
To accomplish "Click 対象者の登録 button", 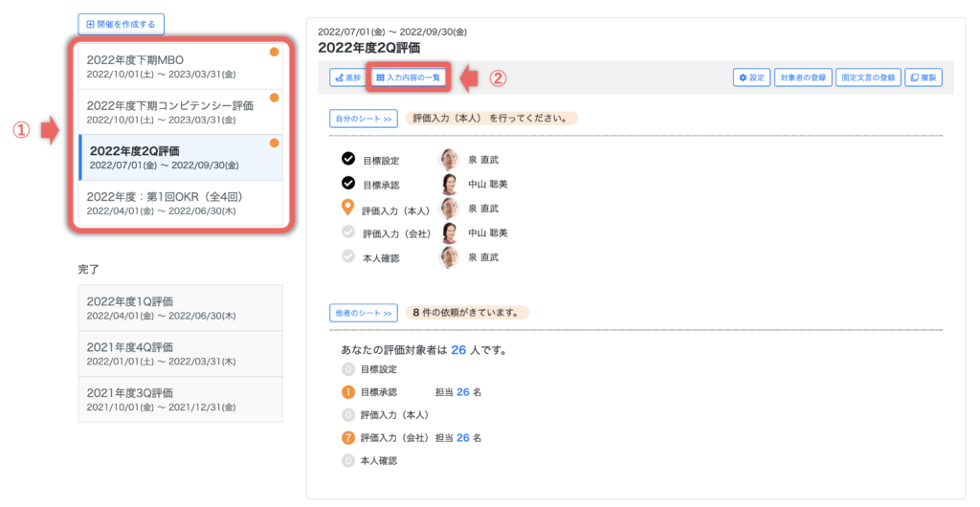I will click(x=801, y=77).
